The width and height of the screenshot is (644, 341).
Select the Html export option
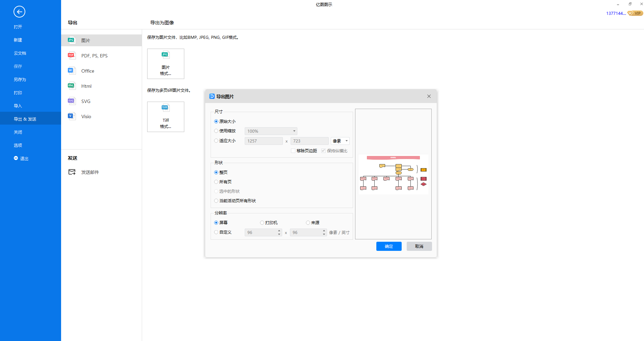pyautogui.click(x=101, y=86)
